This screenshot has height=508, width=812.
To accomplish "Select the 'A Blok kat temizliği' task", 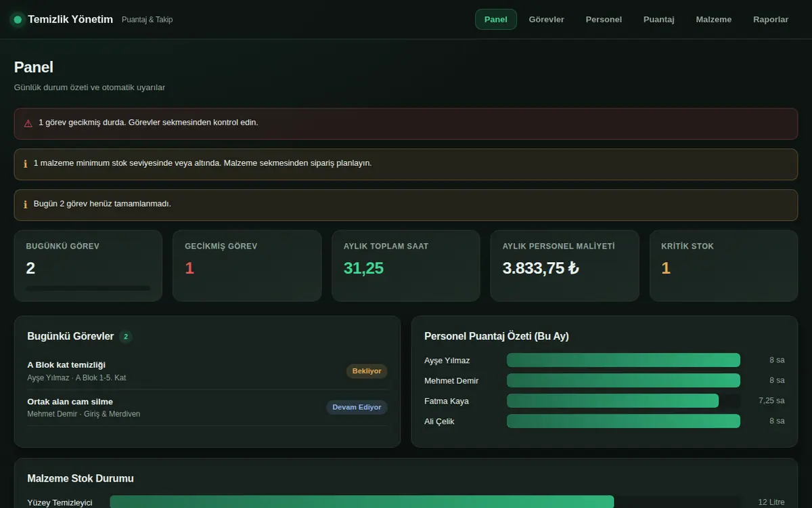I will pyautogui.click(x=207, y=371).
